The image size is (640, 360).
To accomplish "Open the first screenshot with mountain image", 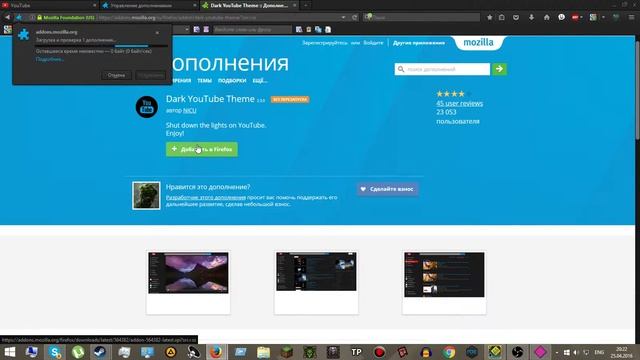I will tap(188, 273).
